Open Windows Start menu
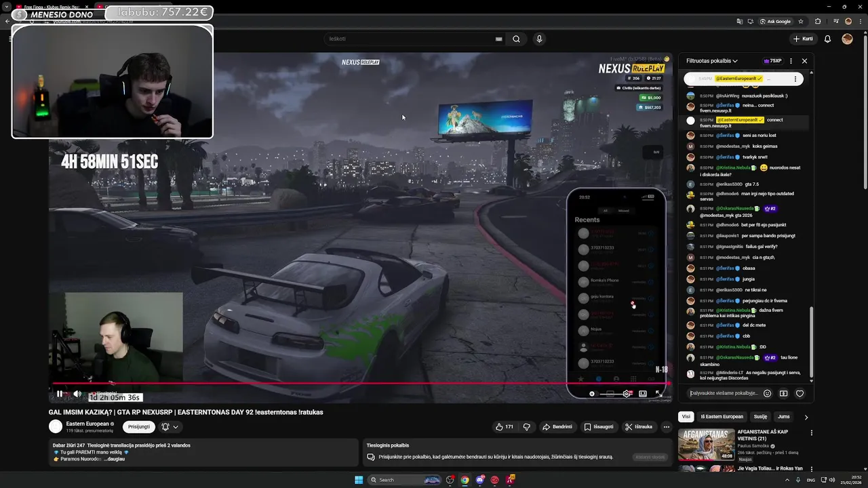This screenshot has height=488, width=868. click(359, 480)
